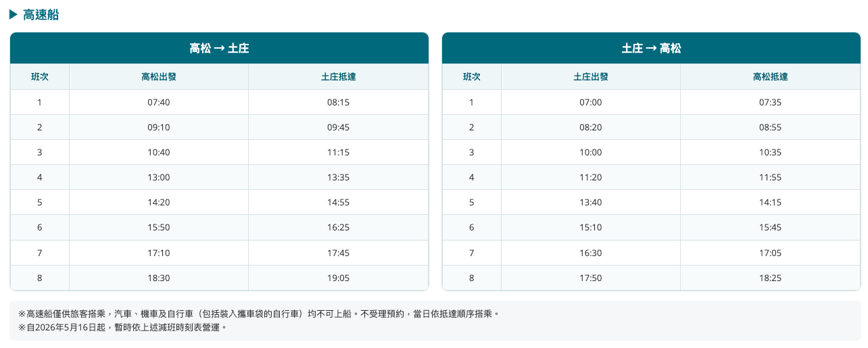Select the 07:40 departure time cell
Viewport: 868px width, 348px height.
click(159, 102)
